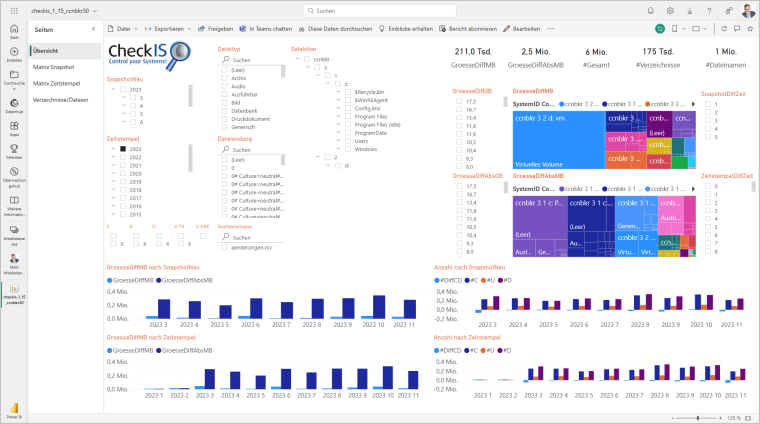Open the Datenhub icon in left navigation
Screen dimensions: 760x424
pyautogui.click(x=14, y=106)
